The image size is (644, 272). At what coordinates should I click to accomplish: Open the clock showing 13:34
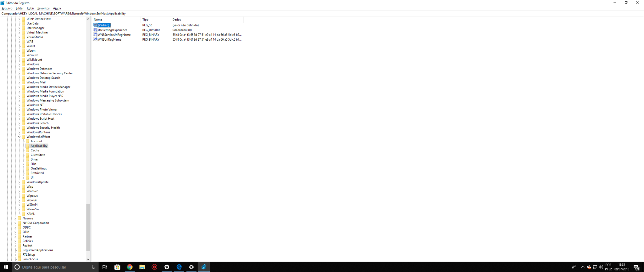(x=622, y=267)
